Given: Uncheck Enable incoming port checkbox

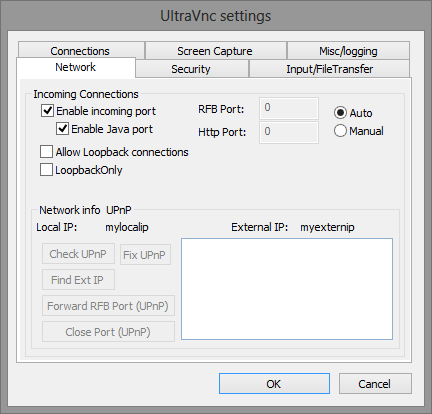Looking at the screenshot, I should point(47,110).
